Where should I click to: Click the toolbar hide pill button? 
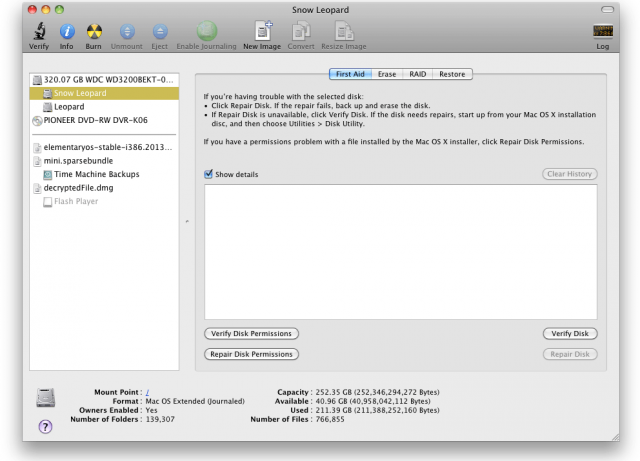pos(607,9)
